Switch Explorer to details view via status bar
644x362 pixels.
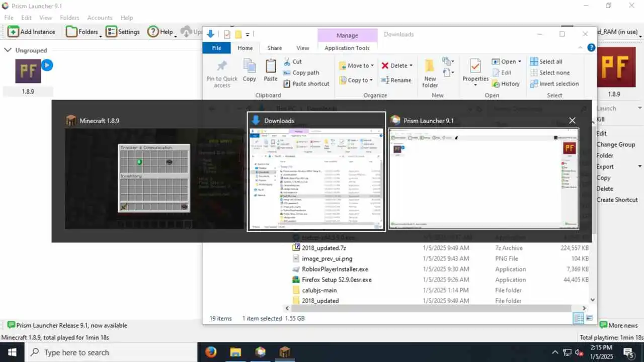point(579,318)
